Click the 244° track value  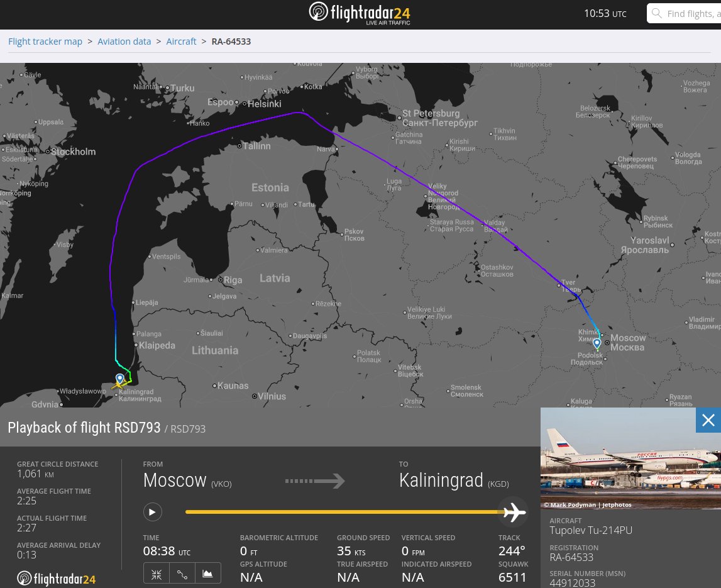[x=512, y=551]
